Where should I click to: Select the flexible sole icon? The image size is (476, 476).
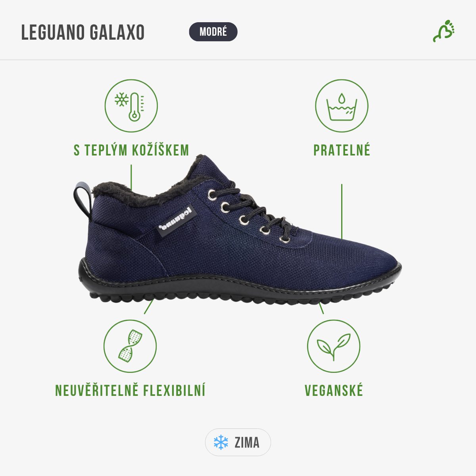pos(130,346)
